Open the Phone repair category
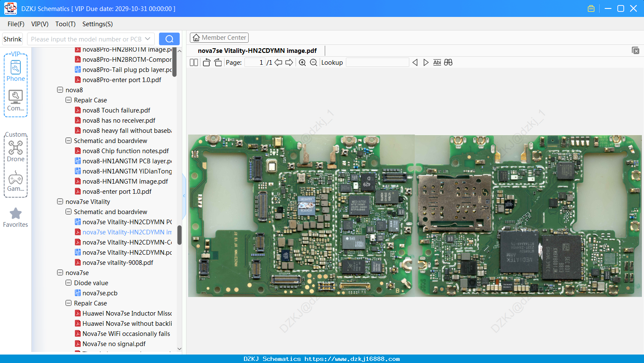The height and width of the screenshot is (363, 644). [x=16, y=71]
